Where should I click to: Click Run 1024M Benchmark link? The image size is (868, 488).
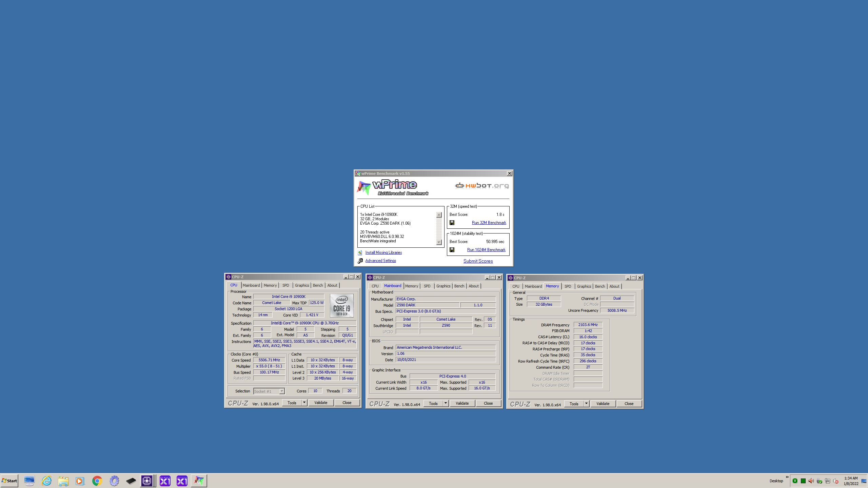(486, 250)
